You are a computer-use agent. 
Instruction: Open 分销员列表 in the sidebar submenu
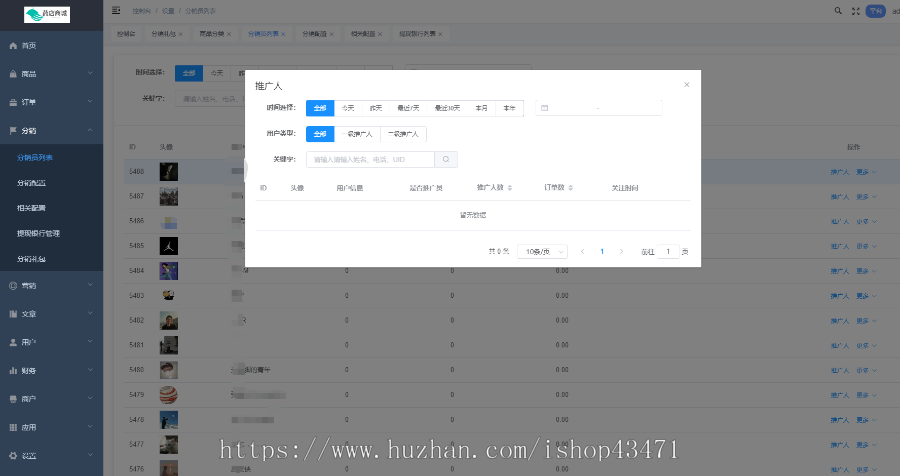35,157
